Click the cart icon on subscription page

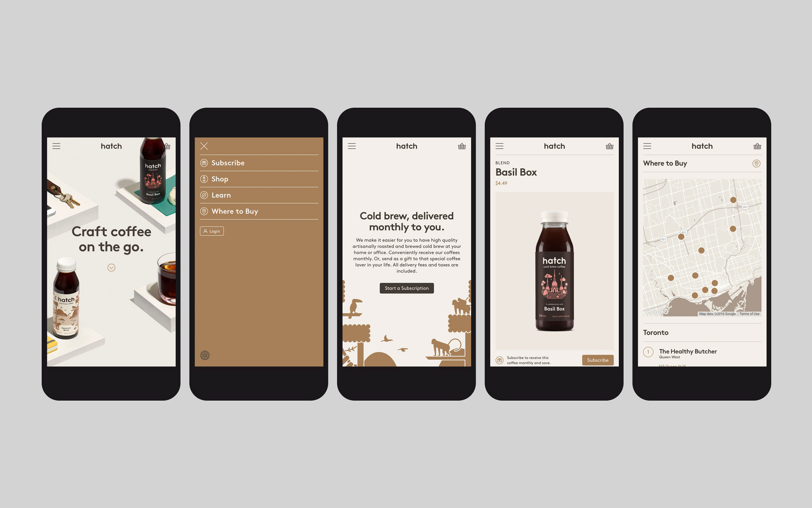point(462,146)
